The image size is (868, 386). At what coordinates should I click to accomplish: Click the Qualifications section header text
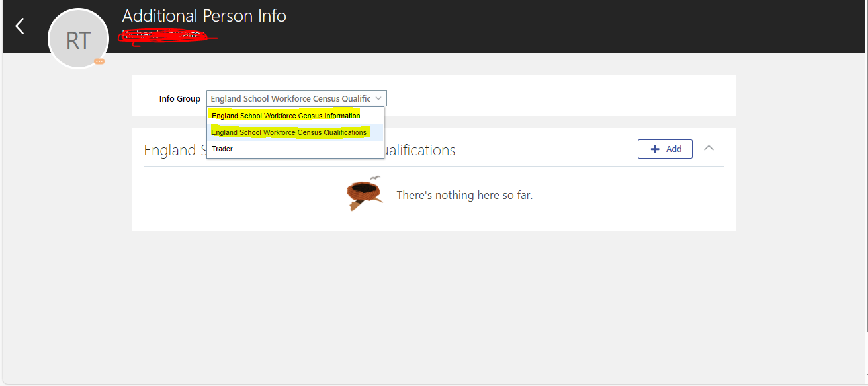423,150
